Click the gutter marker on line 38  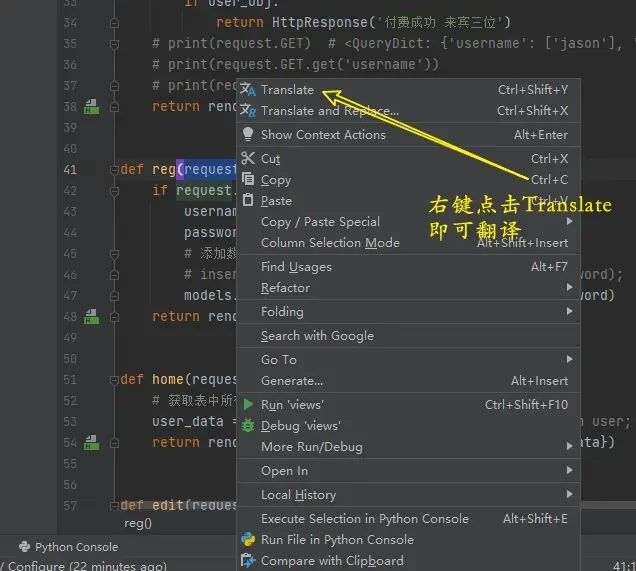(90, 105)
